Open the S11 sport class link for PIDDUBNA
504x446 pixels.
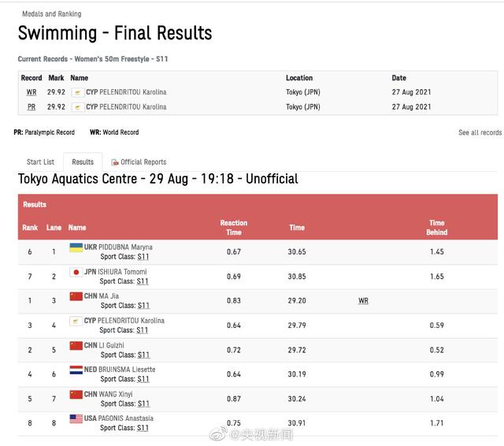click(x=143, y=257)
